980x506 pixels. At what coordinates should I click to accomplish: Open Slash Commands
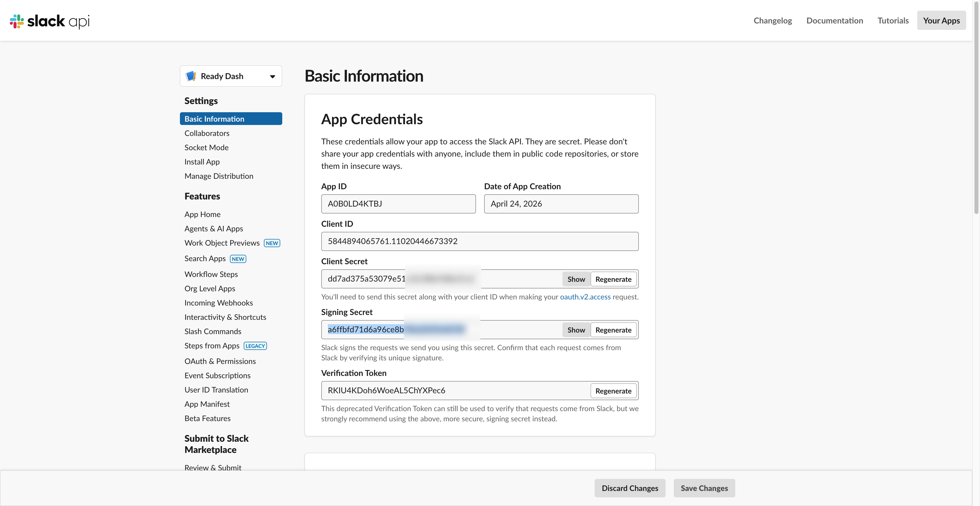213,332
